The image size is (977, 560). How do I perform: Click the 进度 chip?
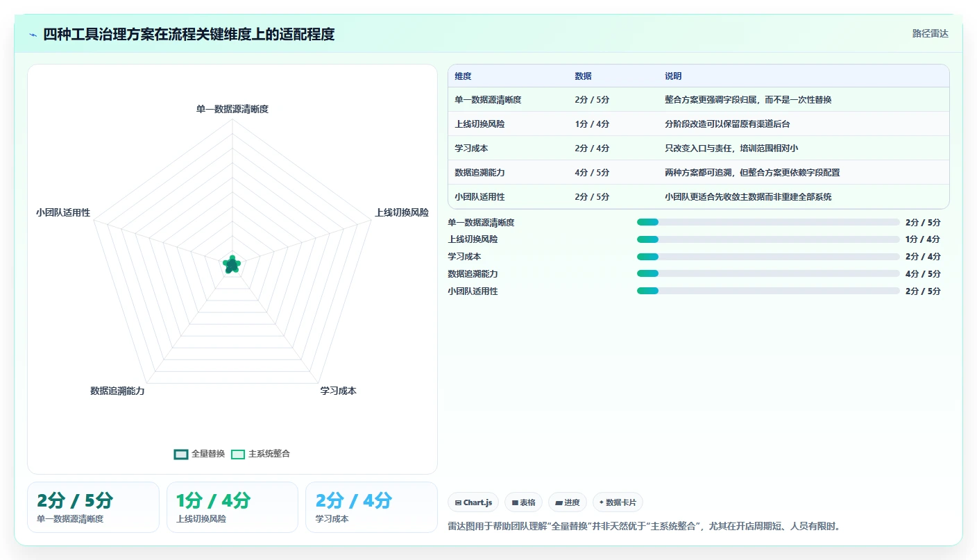(568, 502)
